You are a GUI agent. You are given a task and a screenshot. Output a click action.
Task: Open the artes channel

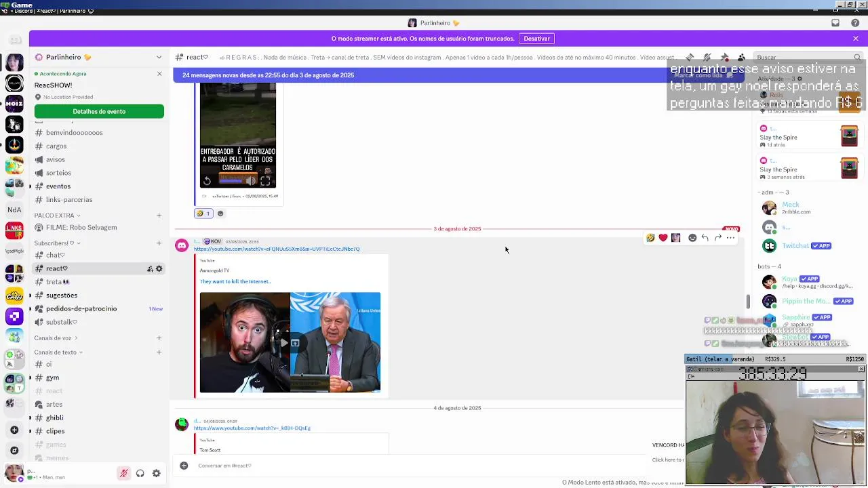pyautogui.click(x=54, y=405)
